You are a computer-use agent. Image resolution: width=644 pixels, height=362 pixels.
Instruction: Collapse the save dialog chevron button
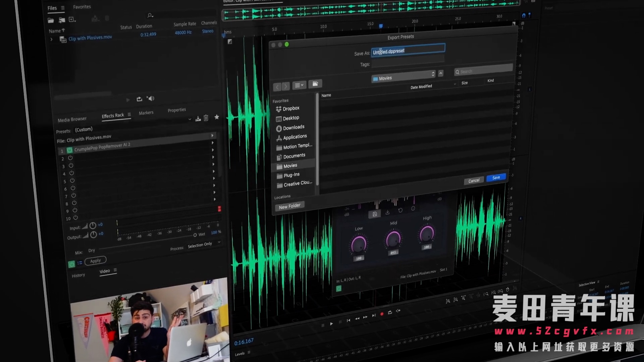click(x=441, y=73)
